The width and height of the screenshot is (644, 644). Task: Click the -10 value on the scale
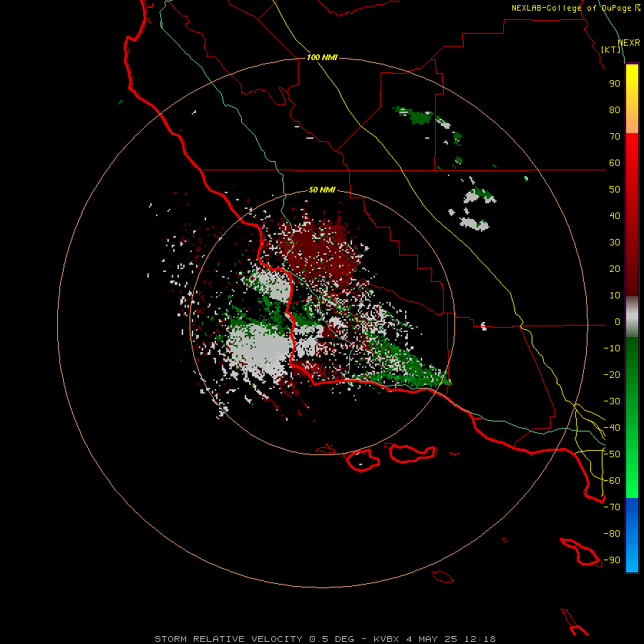[x=612, y=348]
